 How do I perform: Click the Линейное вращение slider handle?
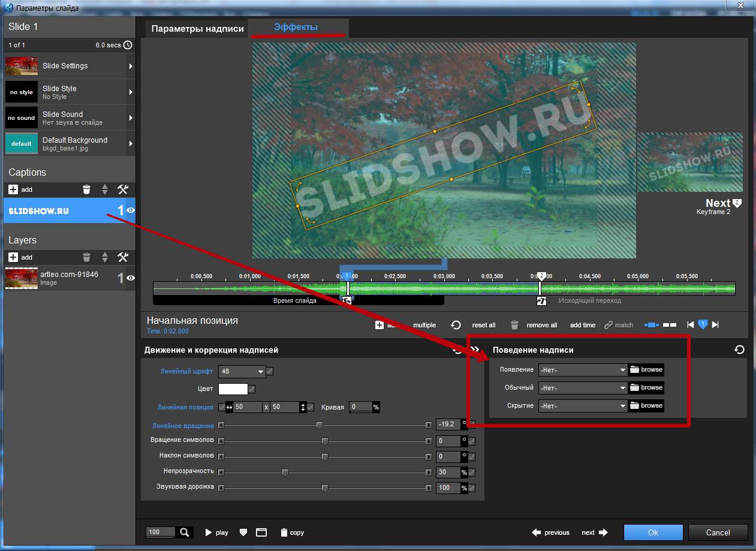point(320,425)
